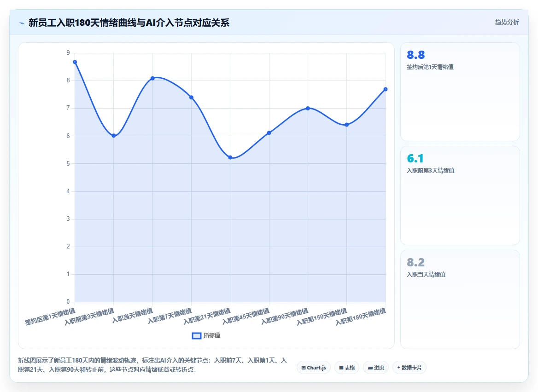Click the value 8.2 in third card
The width and height of the screenshot is (538, 392).
pyautogui.click(x=416, y=262)
